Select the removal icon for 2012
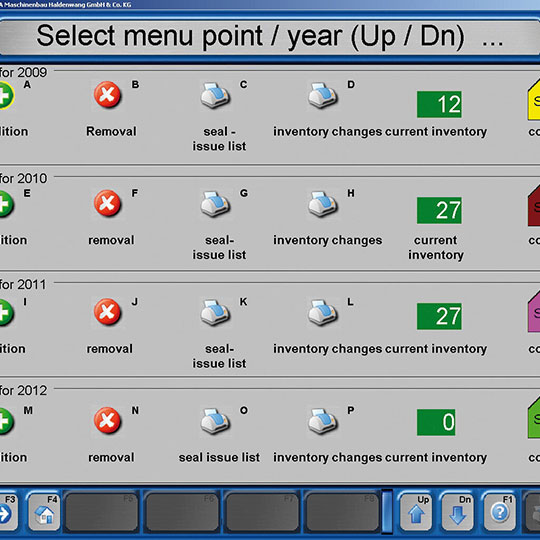Image resolution: width=540 pixels, height=540 pixels. click(107, 420)
